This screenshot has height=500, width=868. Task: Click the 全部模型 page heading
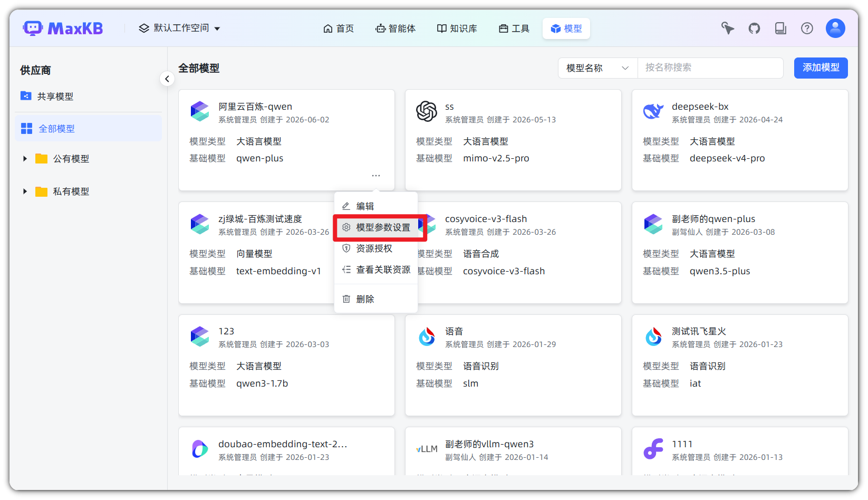[199, 68]
